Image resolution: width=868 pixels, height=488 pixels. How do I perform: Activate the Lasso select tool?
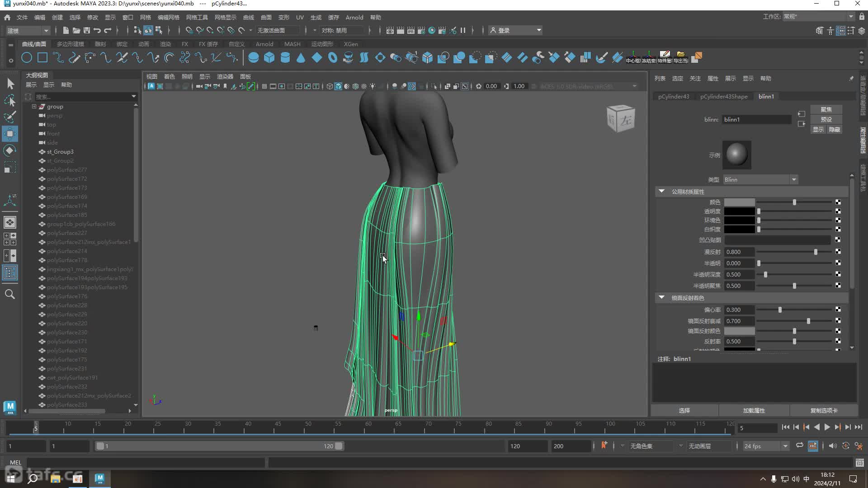point(10,100)
